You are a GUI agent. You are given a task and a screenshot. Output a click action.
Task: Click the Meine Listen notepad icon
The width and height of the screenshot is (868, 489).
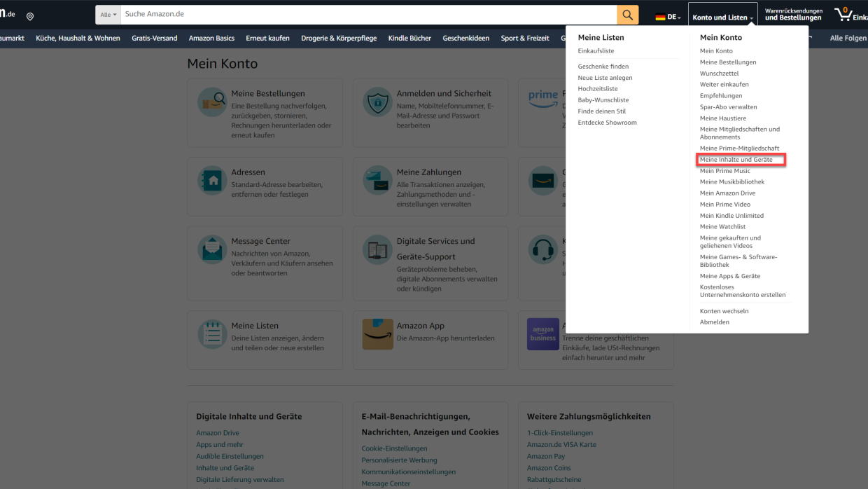coord(212,335)
